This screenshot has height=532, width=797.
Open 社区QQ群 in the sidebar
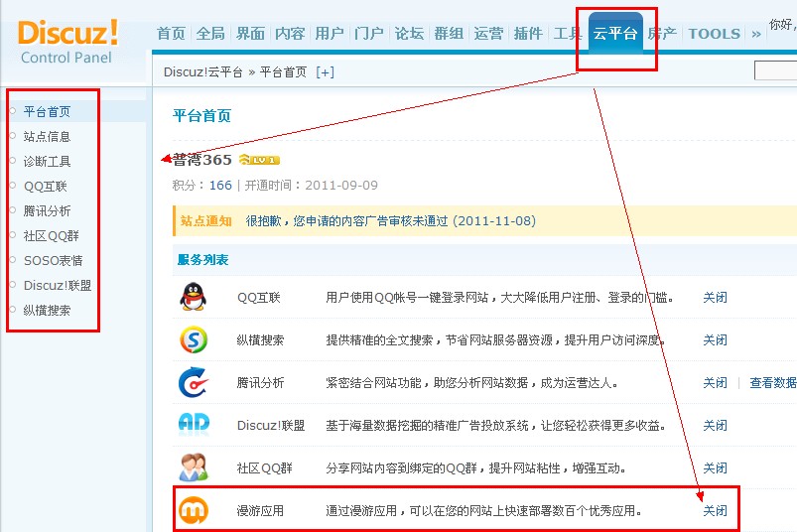51,236
